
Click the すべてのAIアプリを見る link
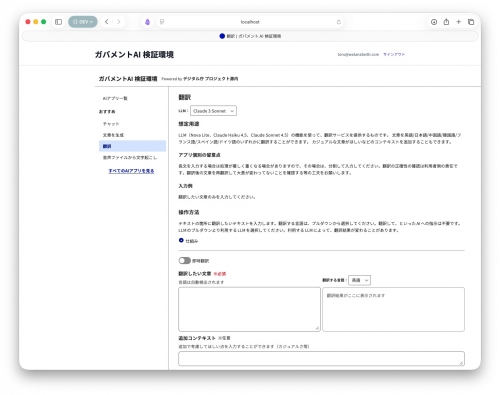pos(131,171)
